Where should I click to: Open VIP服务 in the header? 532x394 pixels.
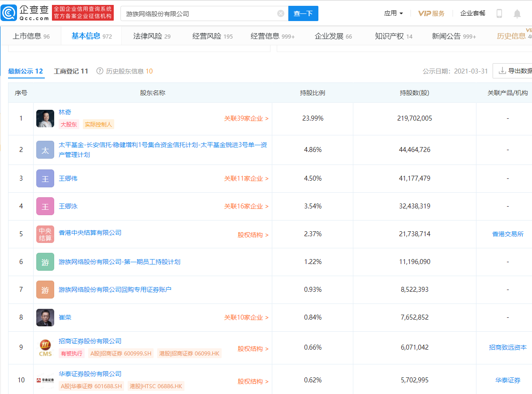pos(431,13)
